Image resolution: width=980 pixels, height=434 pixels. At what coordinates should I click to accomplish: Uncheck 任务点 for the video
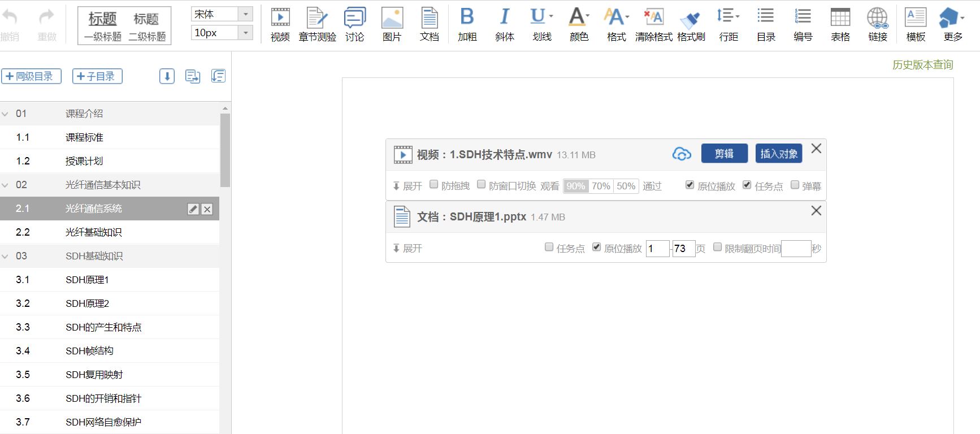click(x=747, y=185)
